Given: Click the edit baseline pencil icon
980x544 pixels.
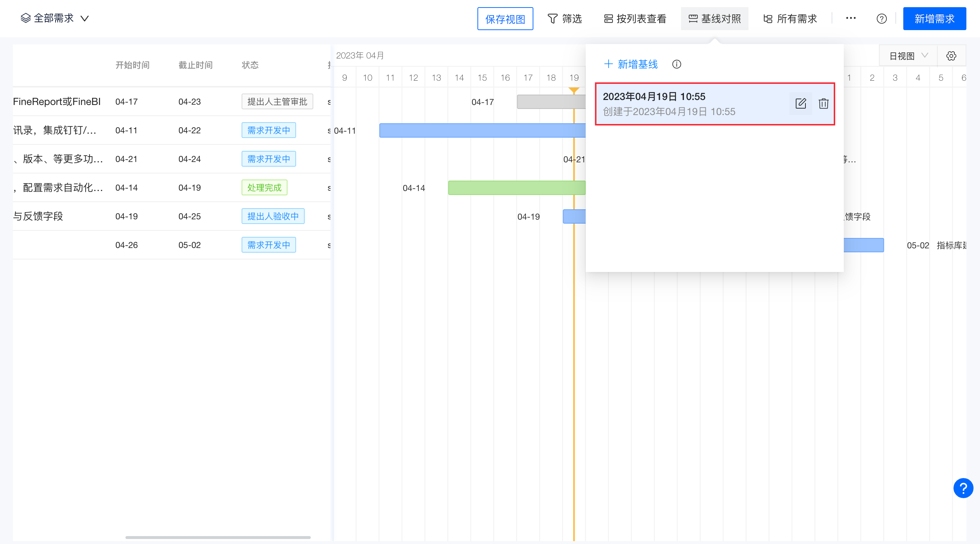Looking at the screenshot, I should click(x=800, y=104).
